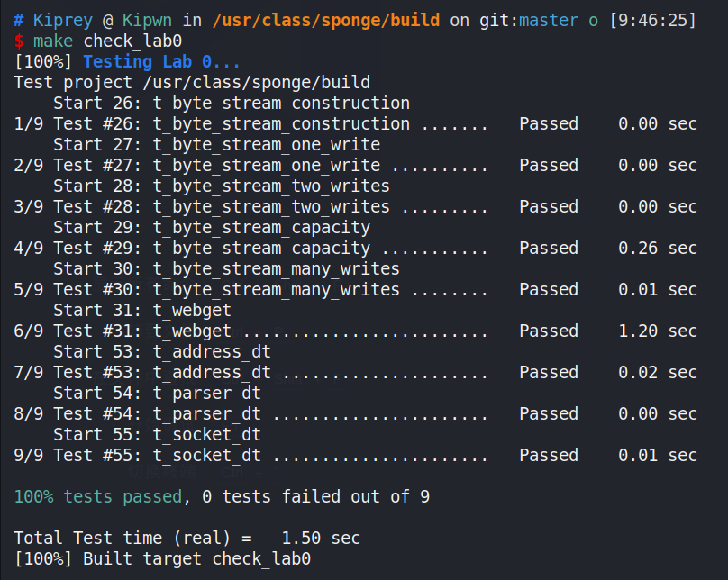The height and width of the screenshot is (580, 728).
Task: Click the git branch name 'master'
Action: pos(548,20)
